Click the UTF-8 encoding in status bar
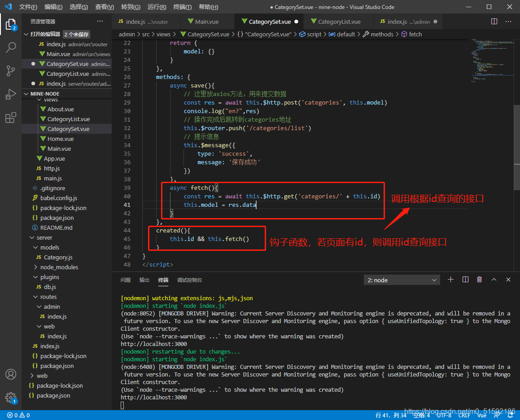Screen dimensions: 520x420 pos(444,415)
